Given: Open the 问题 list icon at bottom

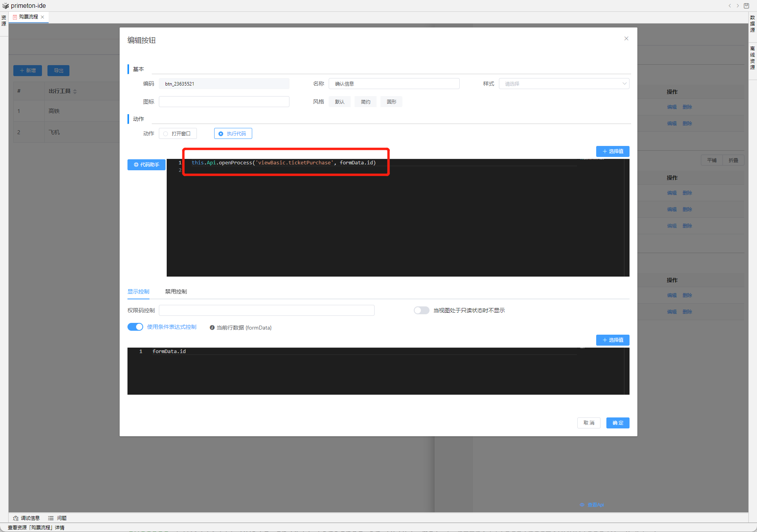Looking at the screenshot, I should (x=51, y=518).
